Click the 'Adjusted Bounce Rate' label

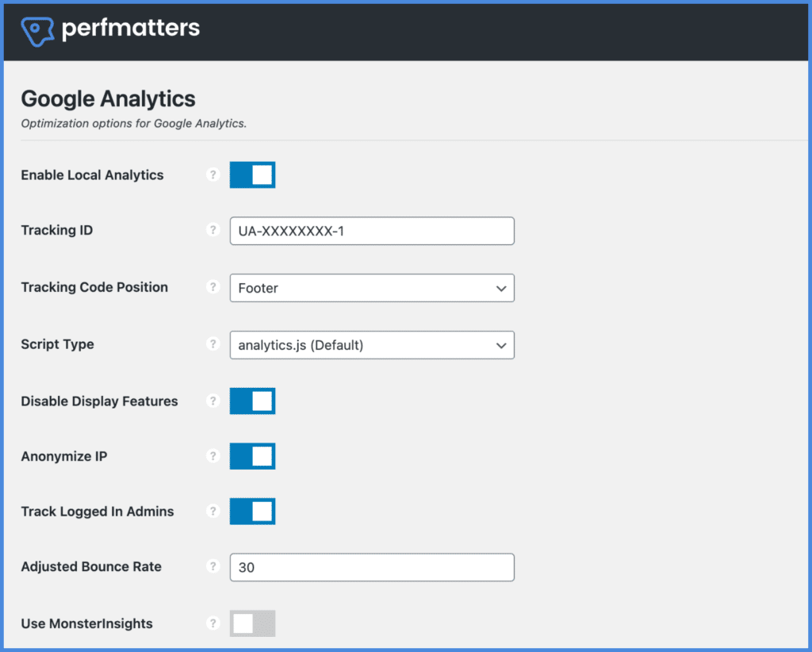click(x=91, y=566)
